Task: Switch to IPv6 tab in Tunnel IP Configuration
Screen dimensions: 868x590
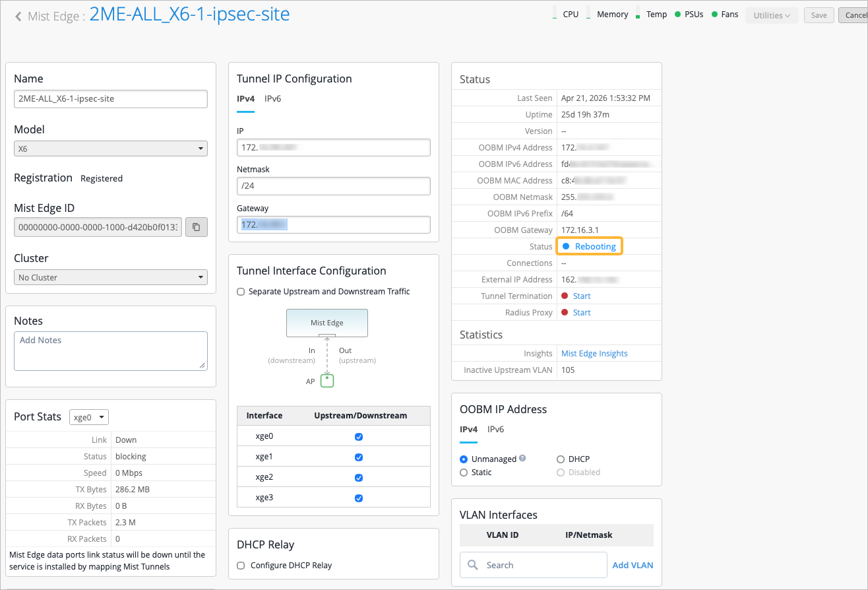Action: 273,98
